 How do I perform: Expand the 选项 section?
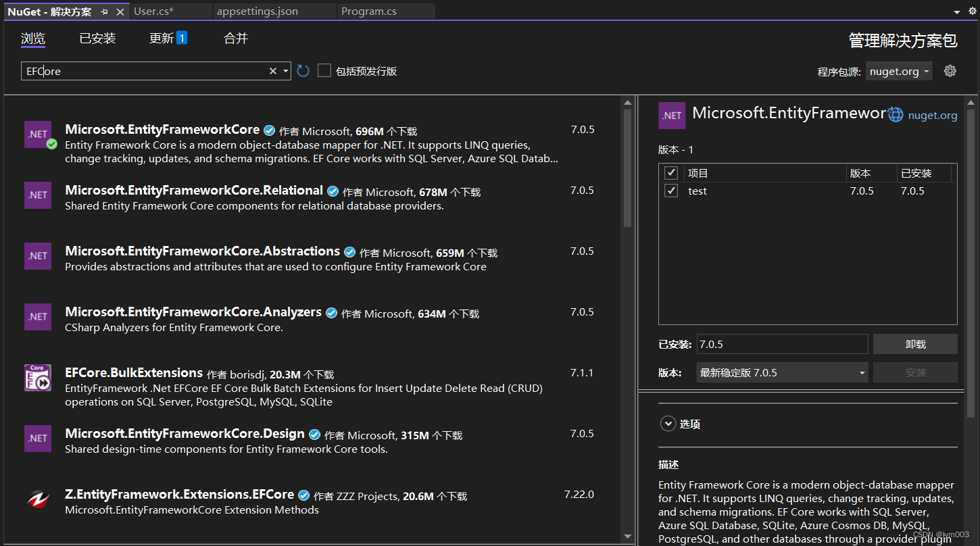click(x=668, y=424)
